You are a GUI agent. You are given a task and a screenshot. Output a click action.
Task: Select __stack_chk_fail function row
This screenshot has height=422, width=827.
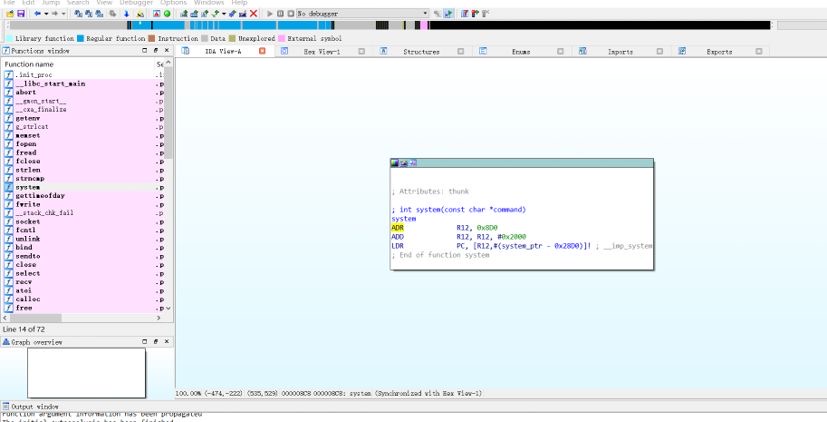point(83,213)
